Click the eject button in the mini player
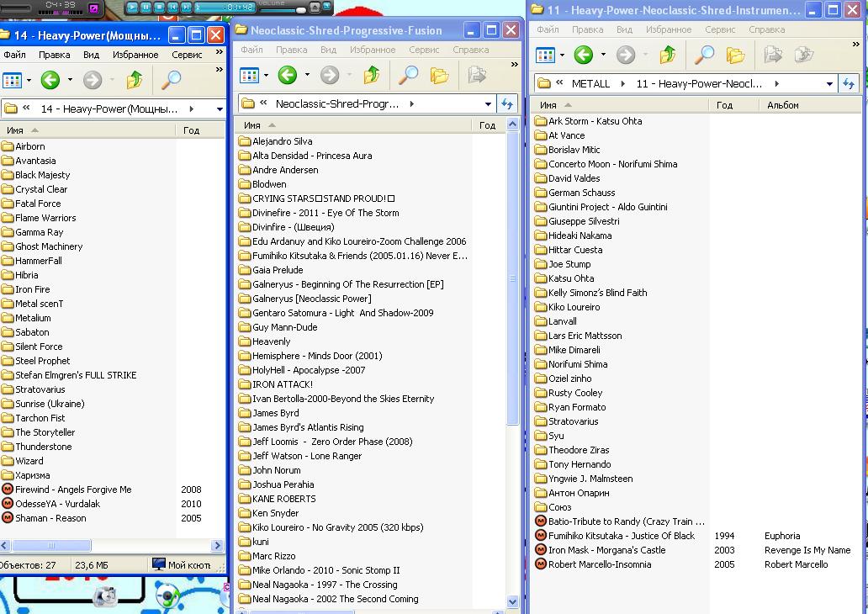This screenshot has width=868, height=614. 315,8
